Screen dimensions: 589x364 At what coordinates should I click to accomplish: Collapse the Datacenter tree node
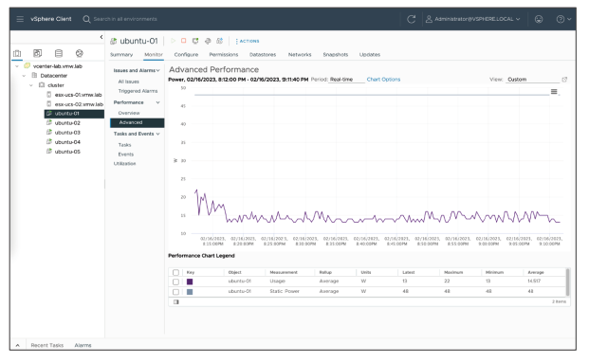24,76
